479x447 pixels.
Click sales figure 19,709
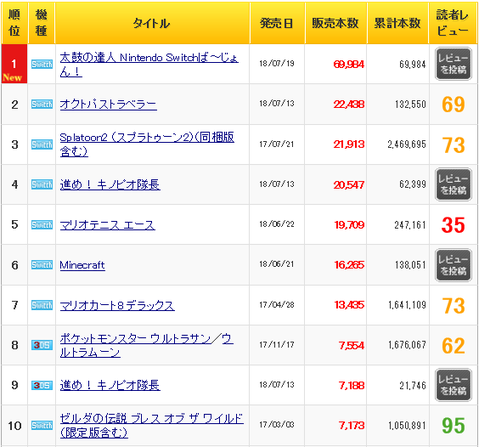pyautogui.click(x=349, y=225)
